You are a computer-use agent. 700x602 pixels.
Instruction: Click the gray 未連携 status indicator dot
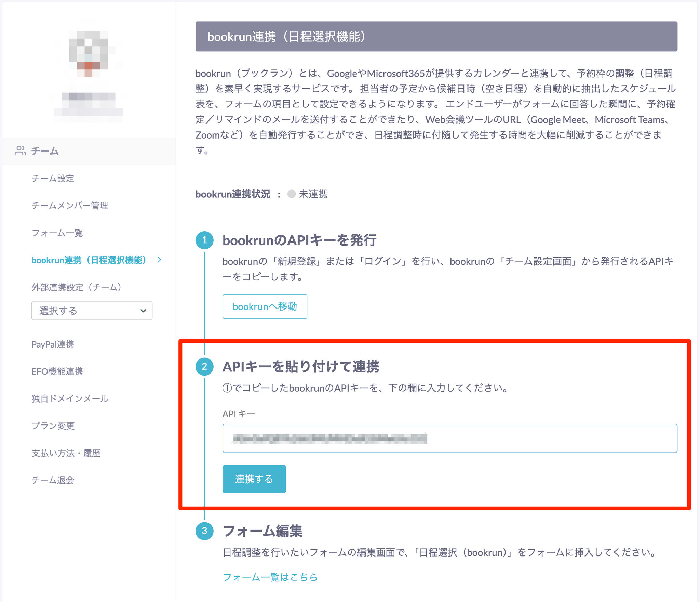tap(291, 194)
